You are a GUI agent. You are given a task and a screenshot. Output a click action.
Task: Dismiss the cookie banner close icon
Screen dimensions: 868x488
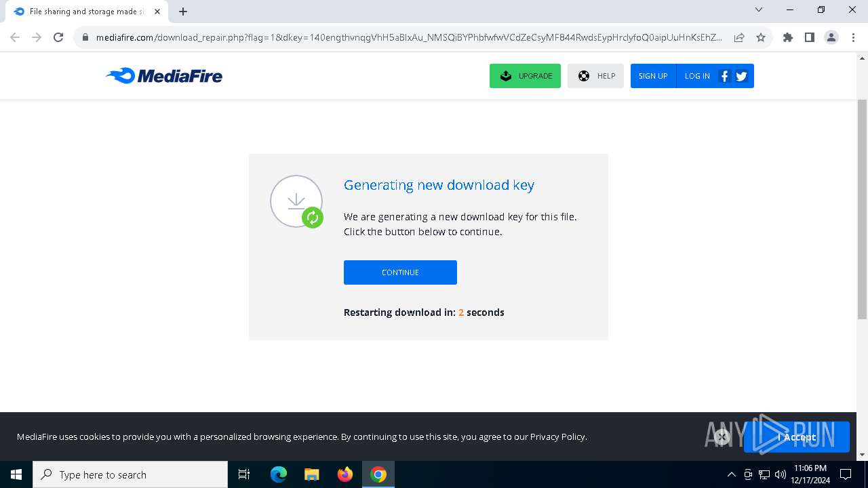(722, 437)
